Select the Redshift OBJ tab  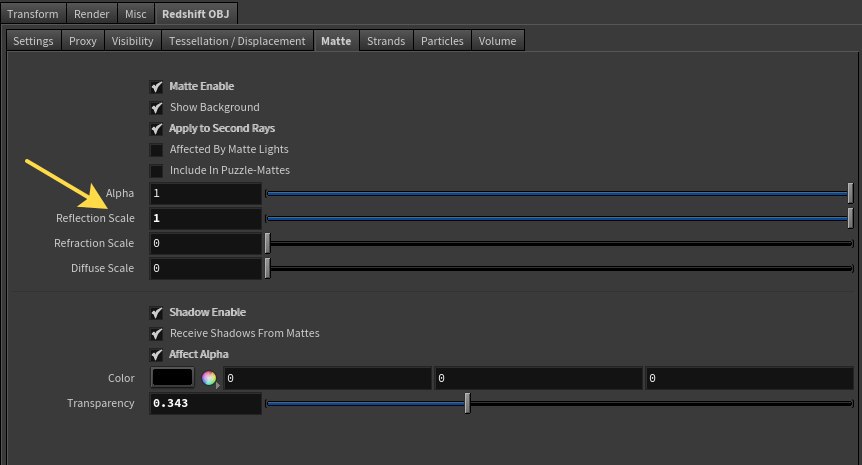pyautogui.click(x=196, y=14)
